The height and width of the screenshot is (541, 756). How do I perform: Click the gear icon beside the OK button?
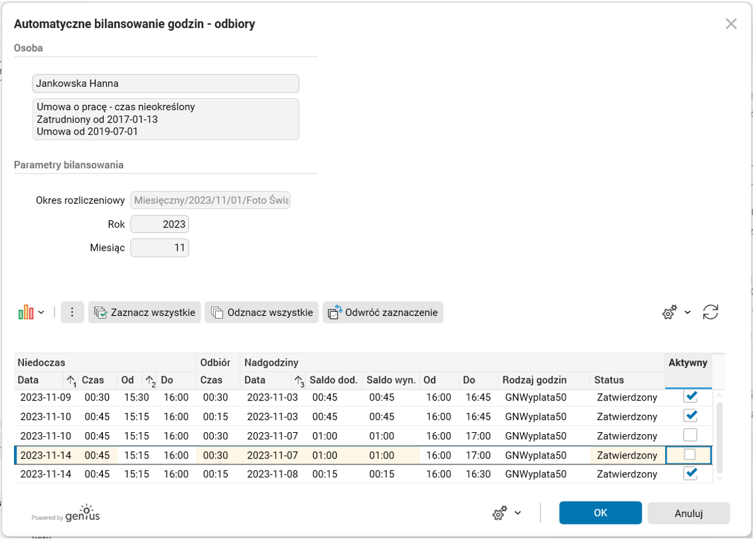pos(500,513)
